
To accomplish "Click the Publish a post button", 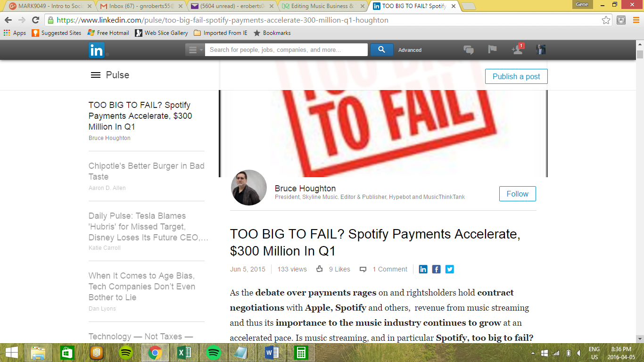I will coord(516,76).
